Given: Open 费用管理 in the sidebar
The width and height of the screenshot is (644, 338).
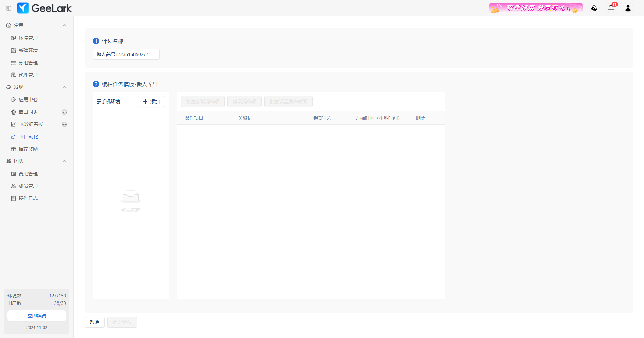Looking at the screenshot, I should tap(28, 174).
